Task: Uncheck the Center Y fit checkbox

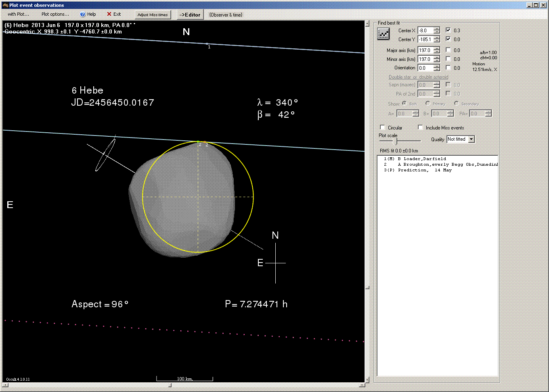Action: coord(448,39)
